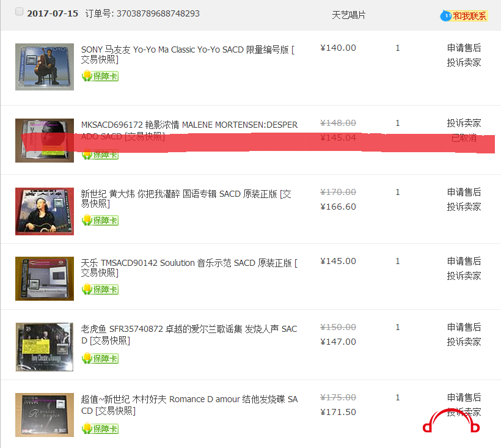Image resolution: width=501 pixels, height=448 pixels.
Task: Open the 保障卡 badge under 天乐 TMSACD90142
Action: [x=100, y=289]
